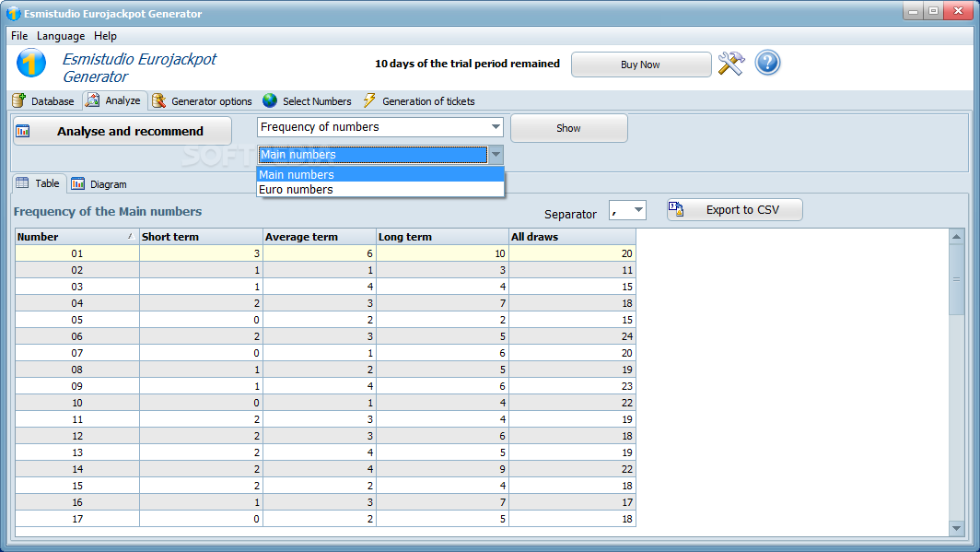This screenshot has width=980, height=552.
Task: Open the tools settings hammer-wrench icon
Action: tap(730, 64)
